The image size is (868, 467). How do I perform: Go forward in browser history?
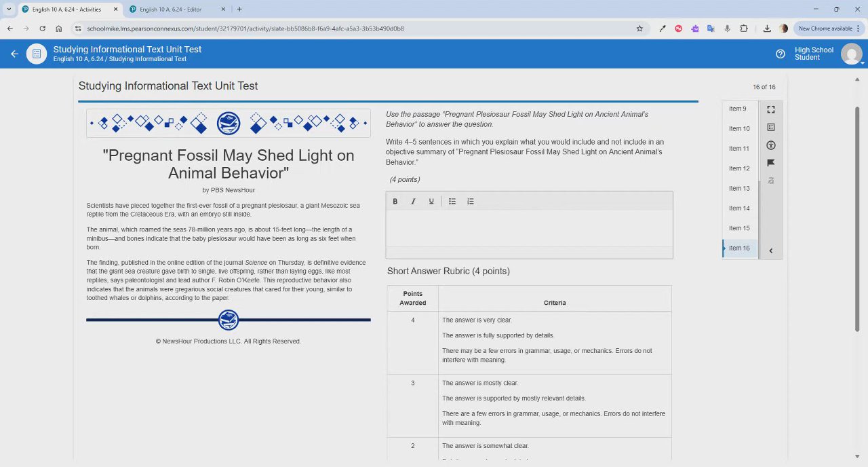26,29
